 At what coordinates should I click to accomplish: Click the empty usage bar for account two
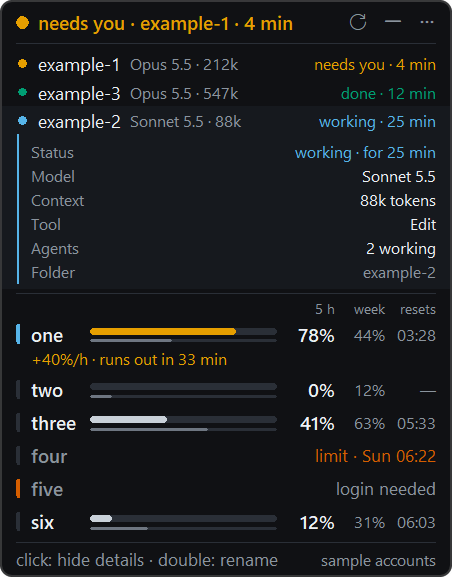click(x=183, y=386)
